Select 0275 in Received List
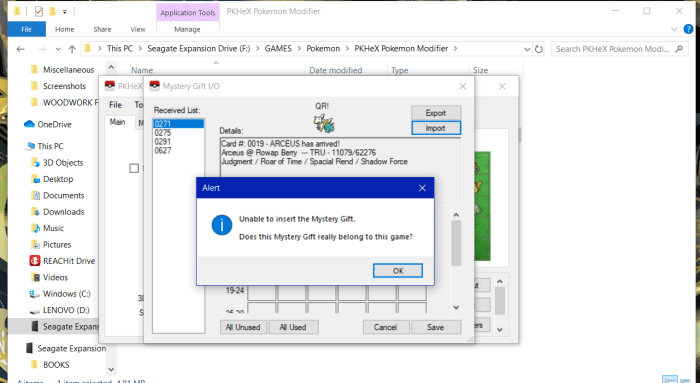This screenshot has width=700, height=383. pos(163,133)
